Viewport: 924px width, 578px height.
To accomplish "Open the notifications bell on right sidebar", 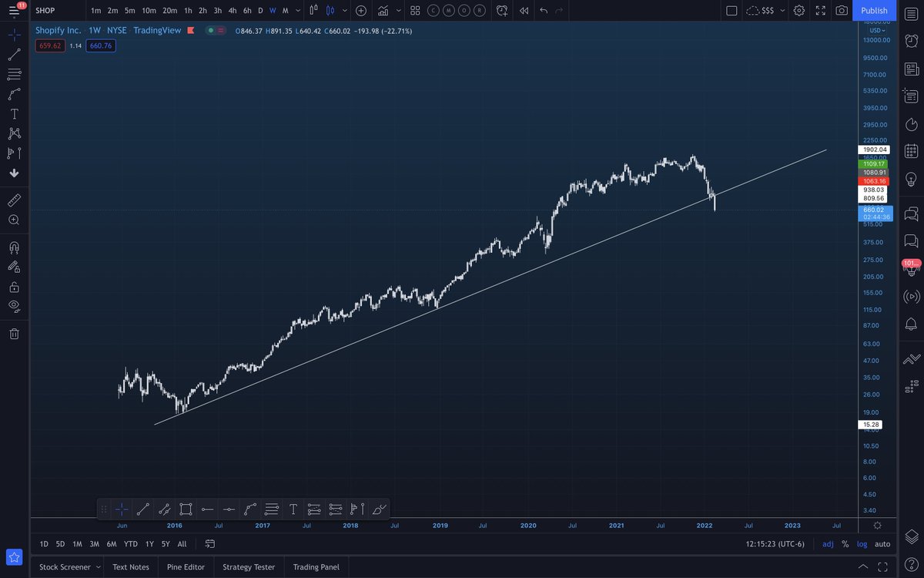I will click(x=912, y=324).
